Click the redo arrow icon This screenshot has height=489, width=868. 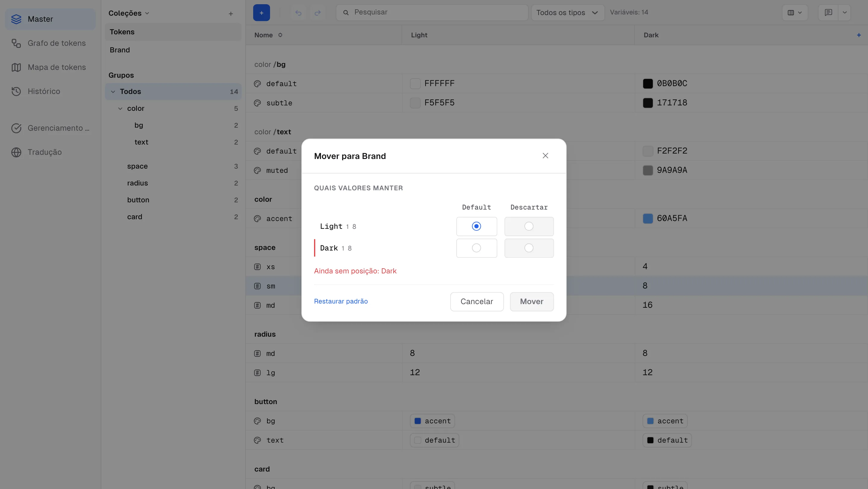317,13
